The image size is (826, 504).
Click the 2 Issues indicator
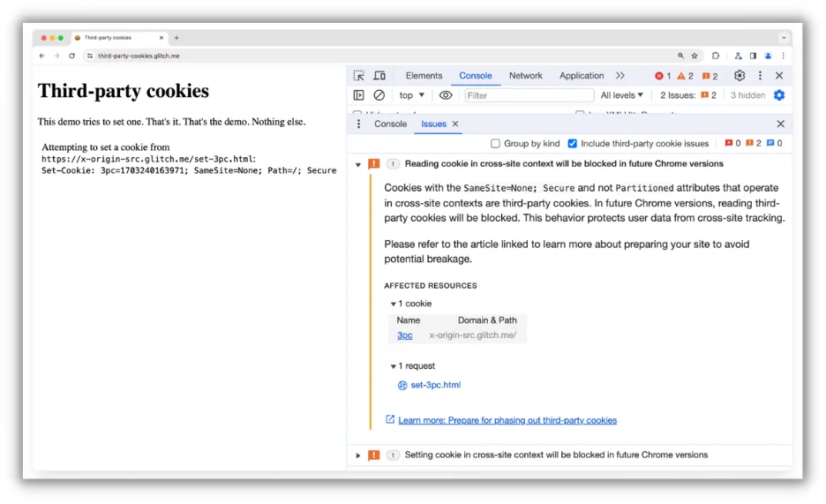[x=688, y=95]
